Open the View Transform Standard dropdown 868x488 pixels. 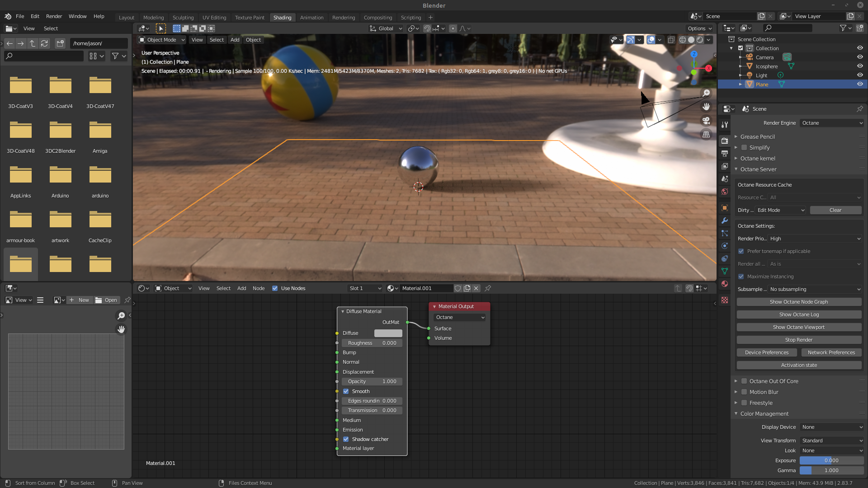click(x=831, y=441)
